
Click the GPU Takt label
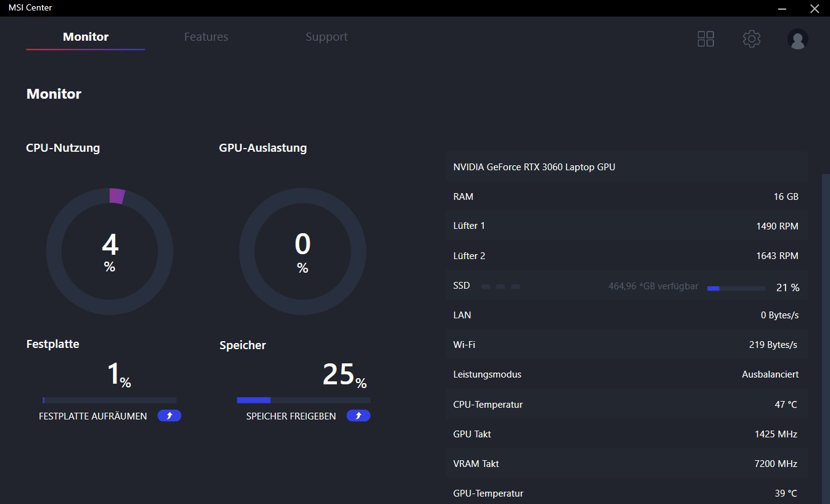point(472,434)
